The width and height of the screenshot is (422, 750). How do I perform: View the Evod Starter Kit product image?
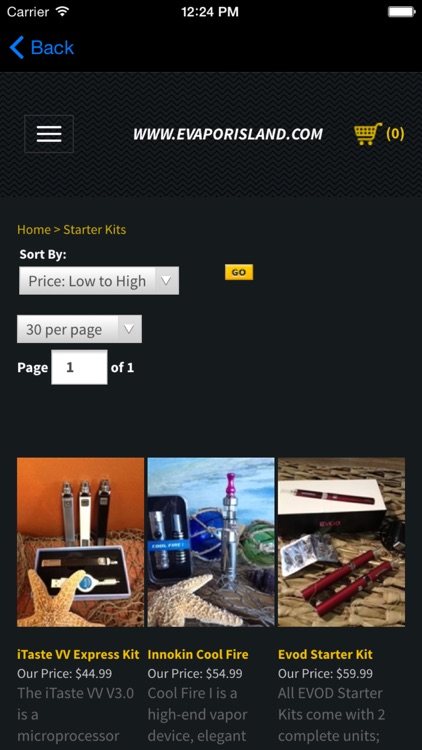(x=342, y=542)
